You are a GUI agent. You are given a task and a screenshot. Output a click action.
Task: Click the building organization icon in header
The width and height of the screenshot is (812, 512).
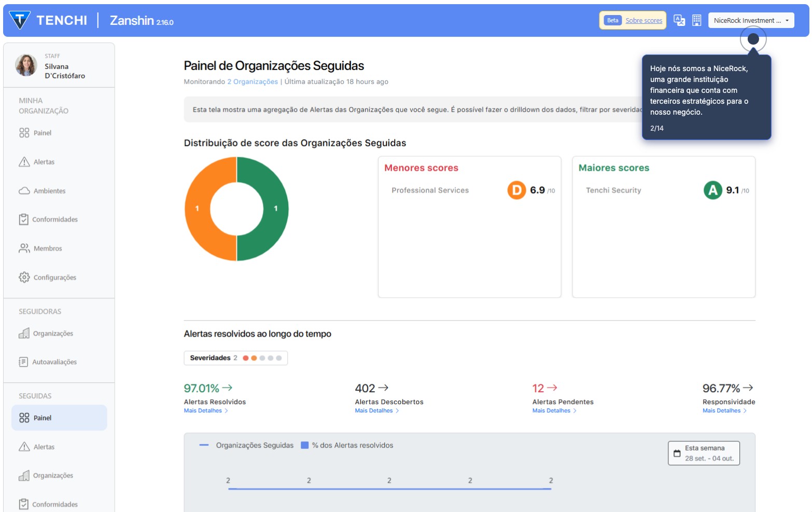coord(697,20)
